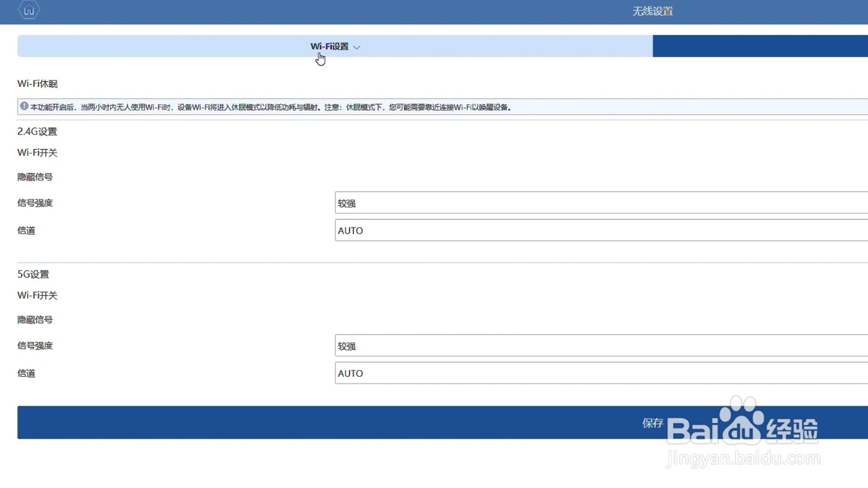Open the 2.4G 信道 AUTO dropdown
This screenshot has height=488, width=868.
601,230
